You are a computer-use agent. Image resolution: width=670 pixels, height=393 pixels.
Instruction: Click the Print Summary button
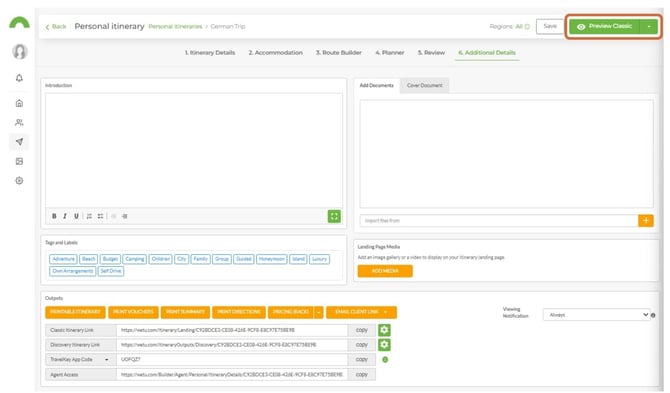click(x=185, y=312)
